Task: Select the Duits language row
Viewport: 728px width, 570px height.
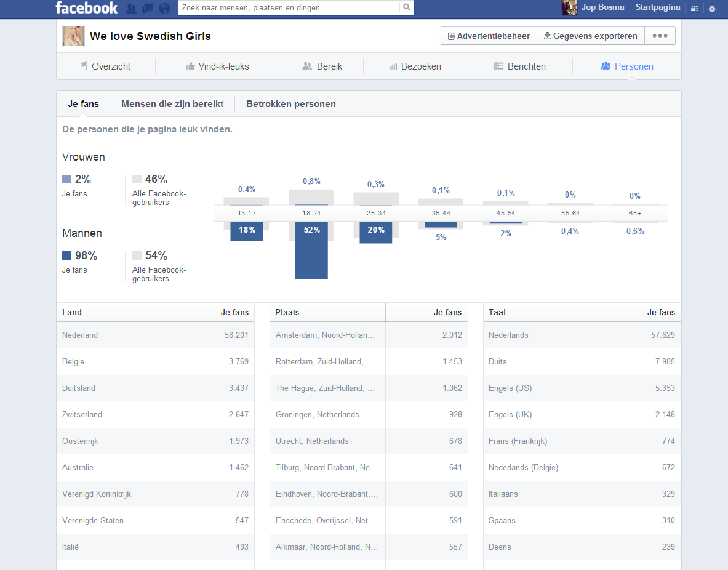Action: point(582,361)
